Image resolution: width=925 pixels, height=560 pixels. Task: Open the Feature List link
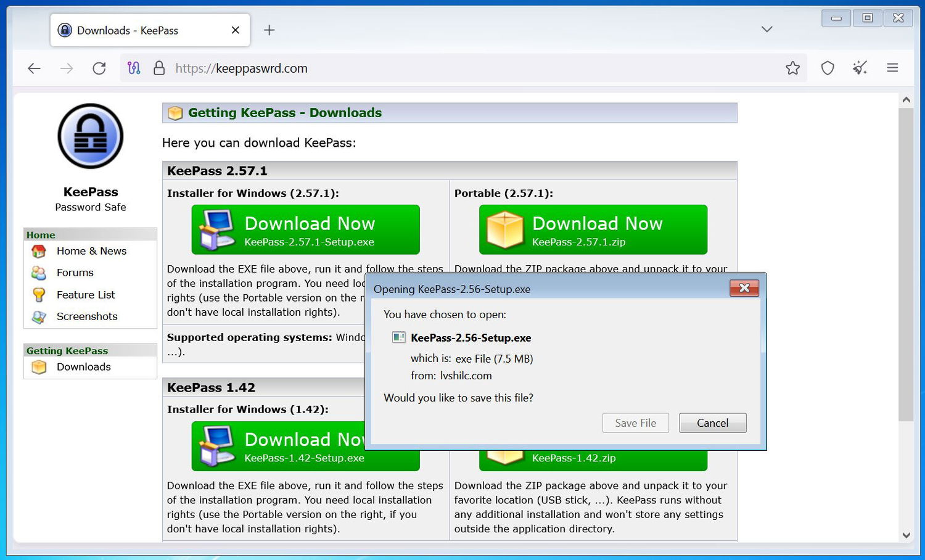click(x=86, y=295)
